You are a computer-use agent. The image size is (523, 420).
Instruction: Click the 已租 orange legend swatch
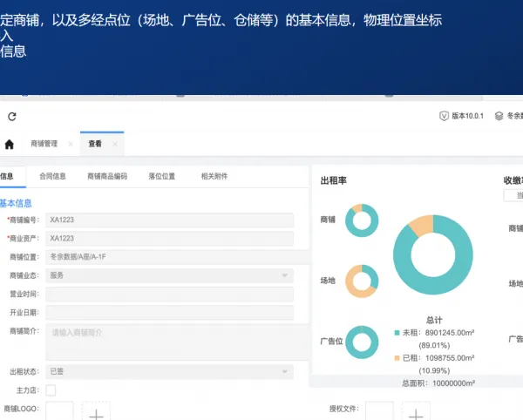point(397,358)
